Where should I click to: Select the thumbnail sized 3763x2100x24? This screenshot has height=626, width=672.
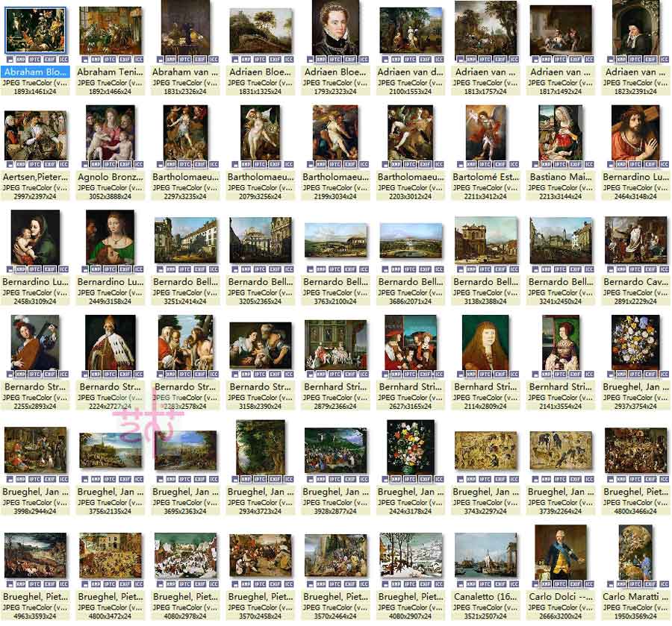pyautogui.click(x=335, y=242)
